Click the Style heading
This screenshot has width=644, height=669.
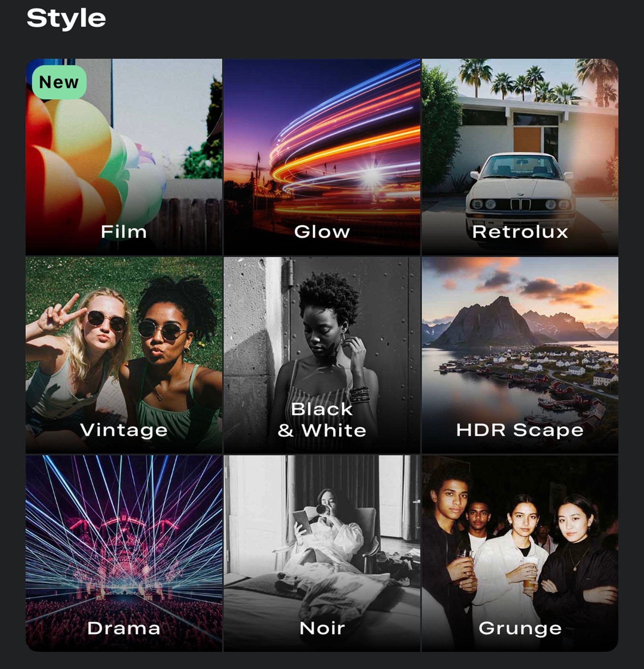(x=66, y=18)
